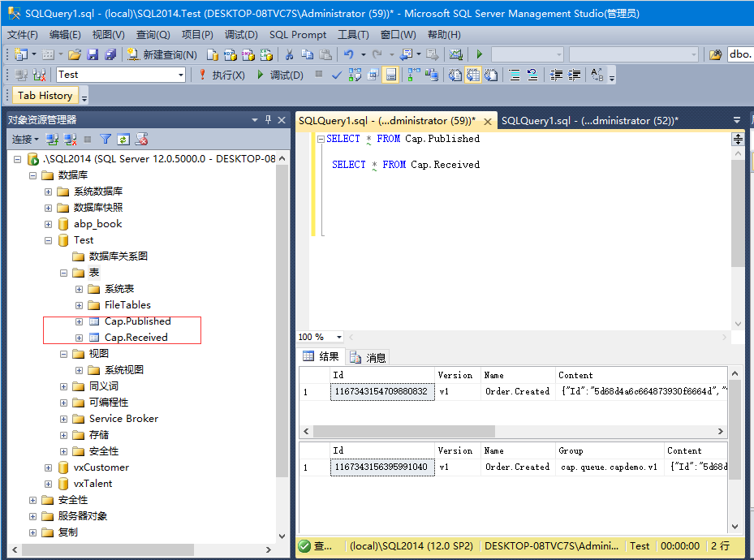Open the 连接 connect dropdown in Object Explorer
The image size is (754, 560).
tap(25, 140)
